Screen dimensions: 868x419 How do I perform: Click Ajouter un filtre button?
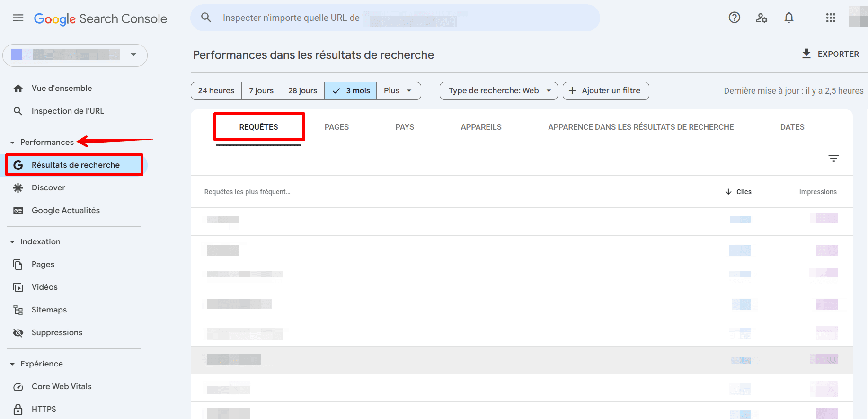coord(606,91)
